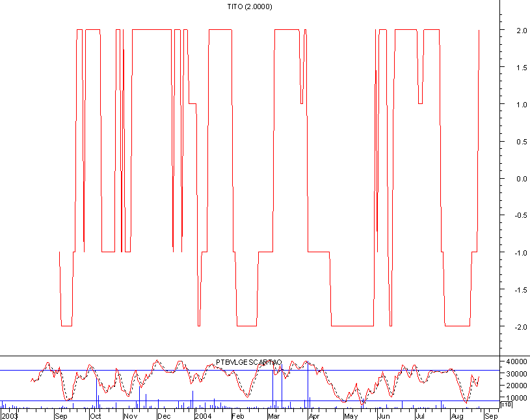Select the 0.5 value on the price axis
The image size is (530, 420).
tap(522, 142)
